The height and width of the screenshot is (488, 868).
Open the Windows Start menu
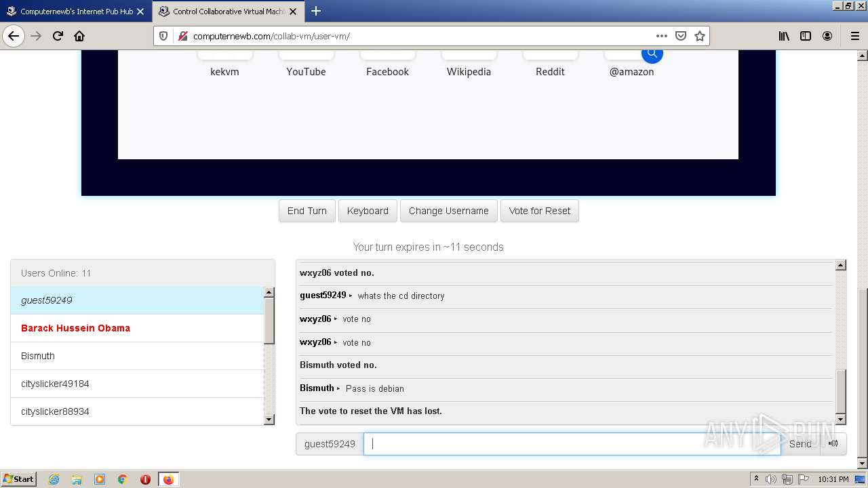19,479
